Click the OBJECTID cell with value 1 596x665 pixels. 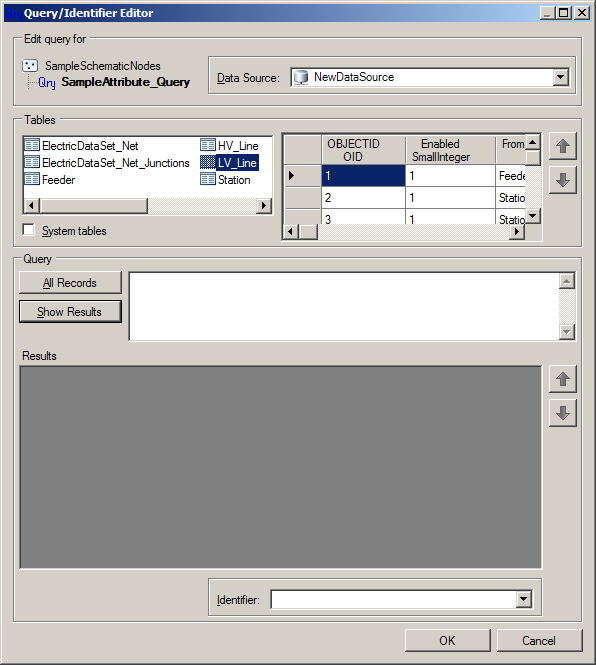tap(363, 176)
